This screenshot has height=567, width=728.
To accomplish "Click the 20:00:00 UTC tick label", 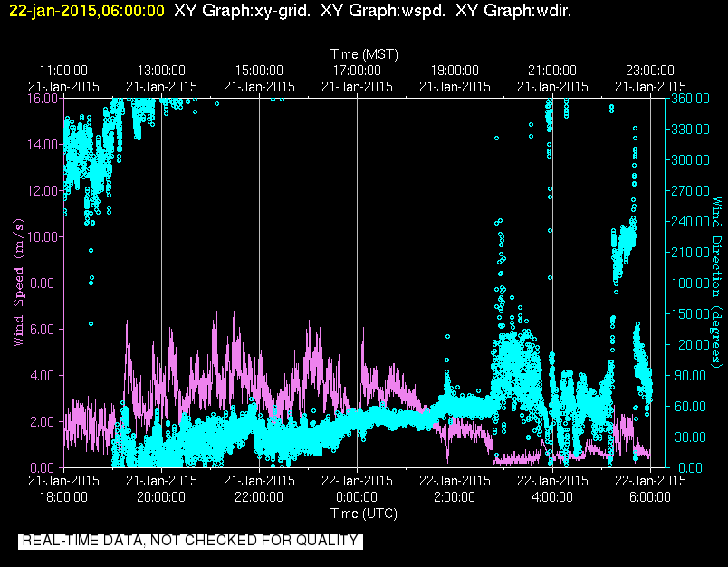I will 161,497.
